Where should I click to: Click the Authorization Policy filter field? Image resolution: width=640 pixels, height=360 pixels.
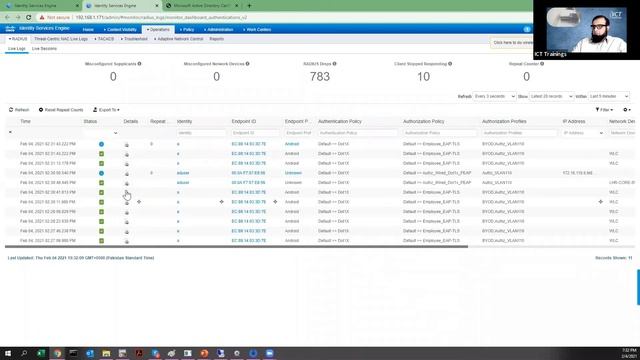pos(440,133)
